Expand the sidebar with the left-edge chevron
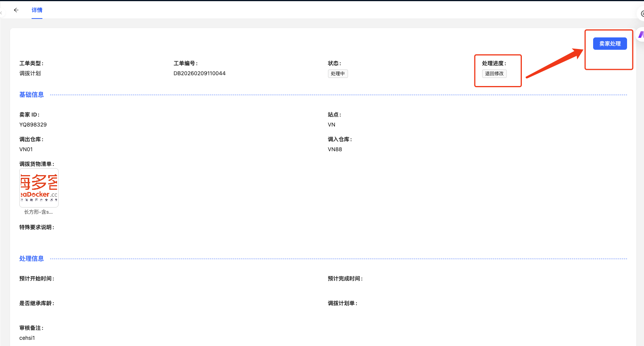The width and height of the screenshot is (644, 346). [x=1, y=13]
